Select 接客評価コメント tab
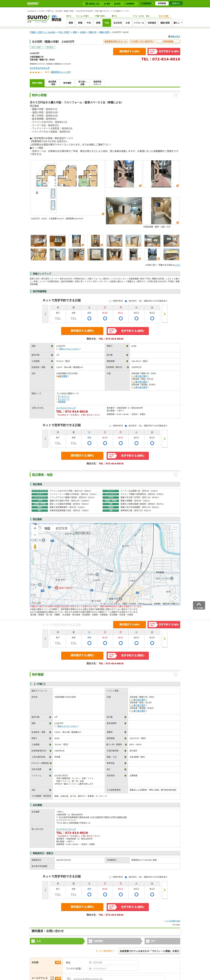The height and width of the screenshot is (980, 210). [x=97, y=83]
